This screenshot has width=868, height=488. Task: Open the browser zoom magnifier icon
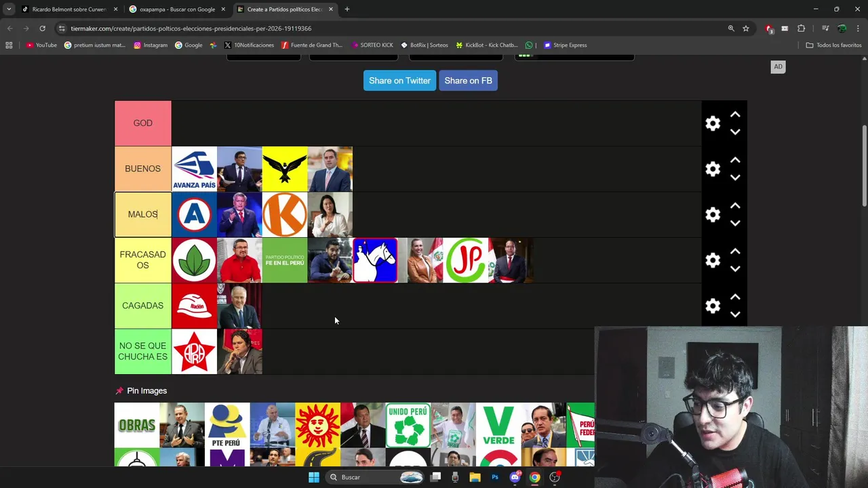point(731,28)
